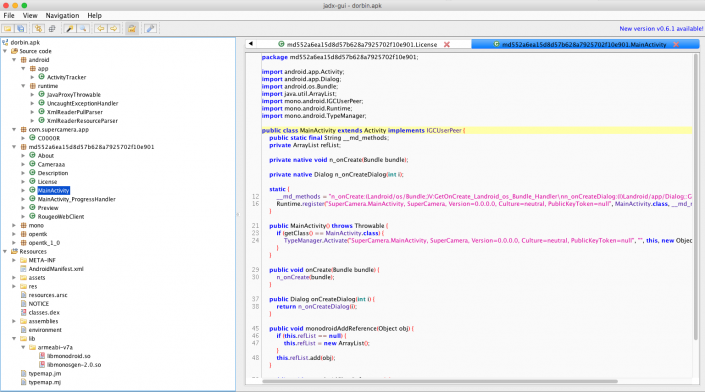Collapse the Source code node

(5, 51)
